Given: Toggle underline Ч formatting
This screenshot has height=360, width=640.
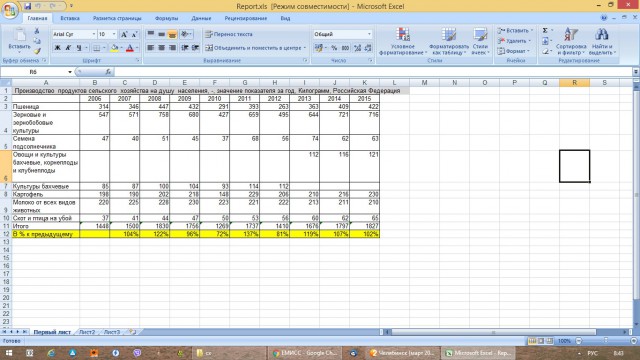Looking at the screenshot, I should (79, 48).
